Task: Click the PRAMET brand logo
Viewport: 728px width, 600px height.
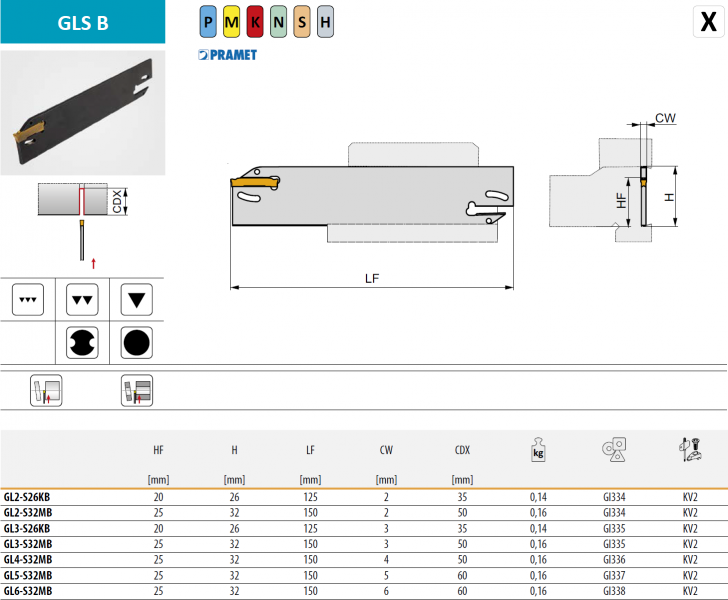Action: click(x=227, y=54)
